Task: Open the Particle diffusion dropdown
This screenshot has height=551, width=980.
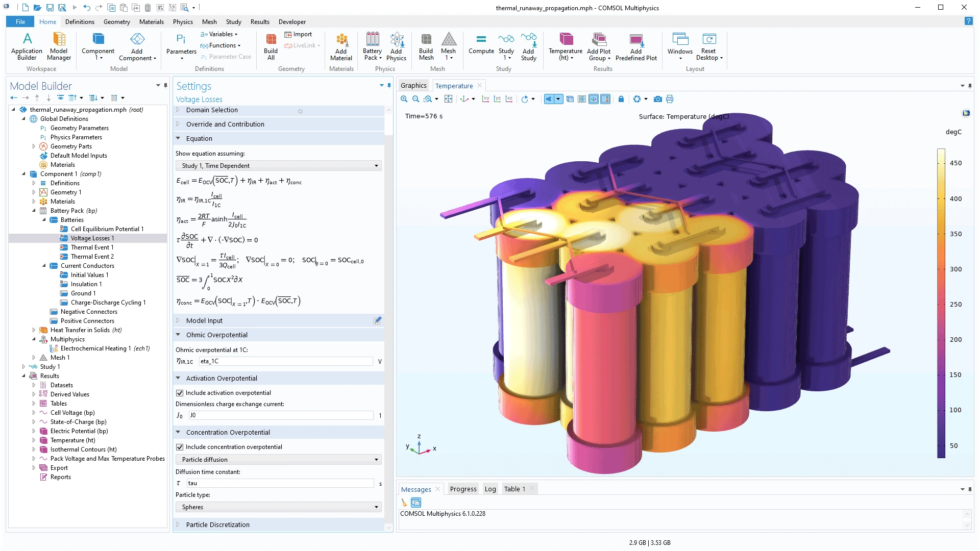Action: pos(279,460)
